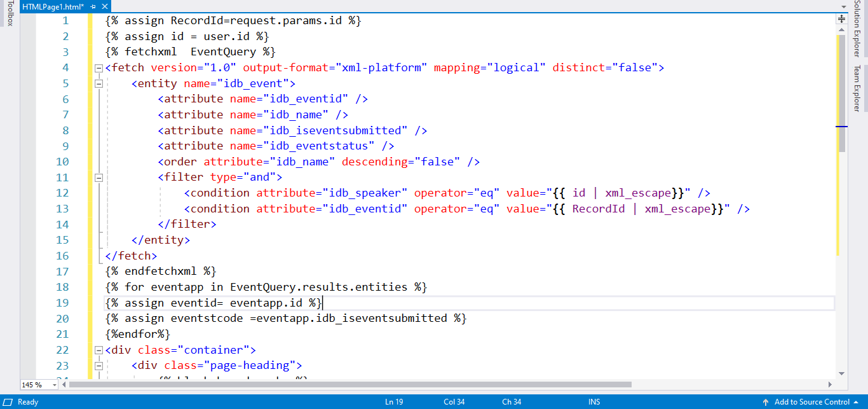Collapse the container div on line 22
868x409 pixels.
tap(98, 349)
